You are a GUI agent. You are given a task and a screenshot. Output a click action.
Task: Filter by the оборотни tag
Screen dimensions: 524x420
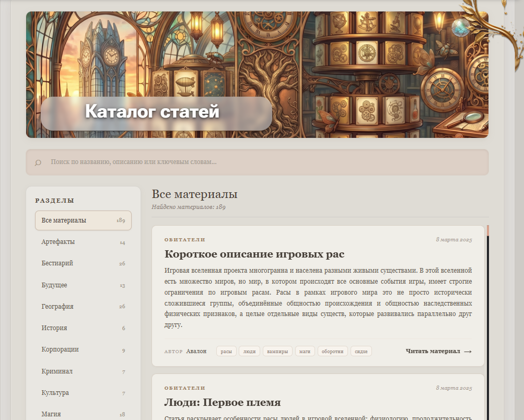pyautogui.click(x=332, y=351)
